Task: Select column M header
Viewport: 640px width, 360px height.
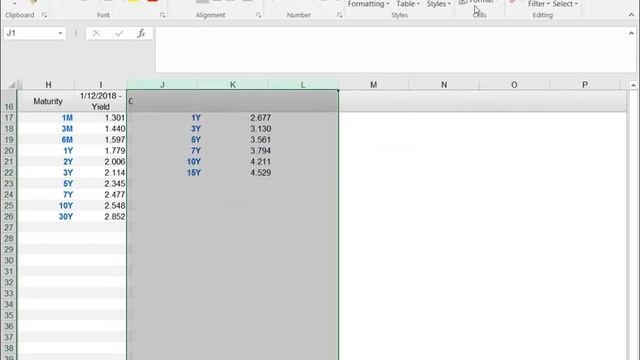Action: click(373, 84)
